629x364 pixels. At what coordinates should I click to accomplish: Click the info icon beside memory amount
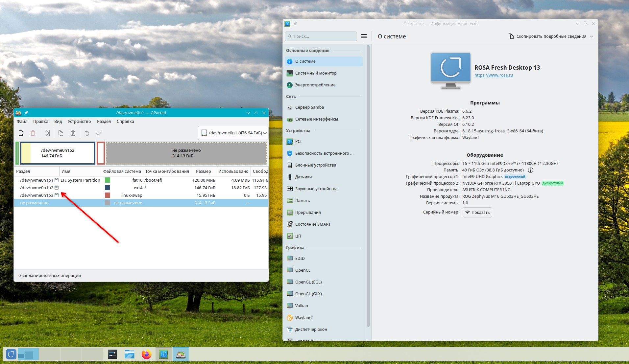[530, 170]
